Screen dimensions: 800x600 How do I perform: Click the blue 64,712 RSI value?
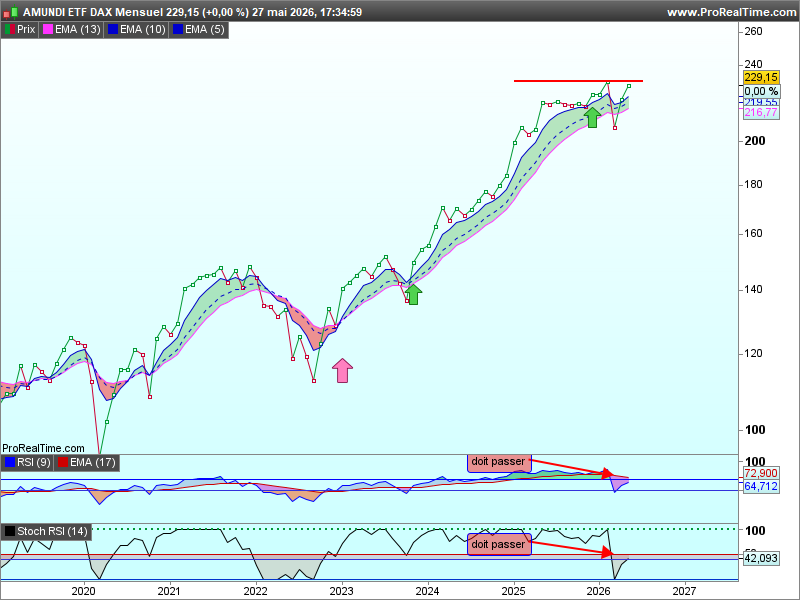pos(761,486)
